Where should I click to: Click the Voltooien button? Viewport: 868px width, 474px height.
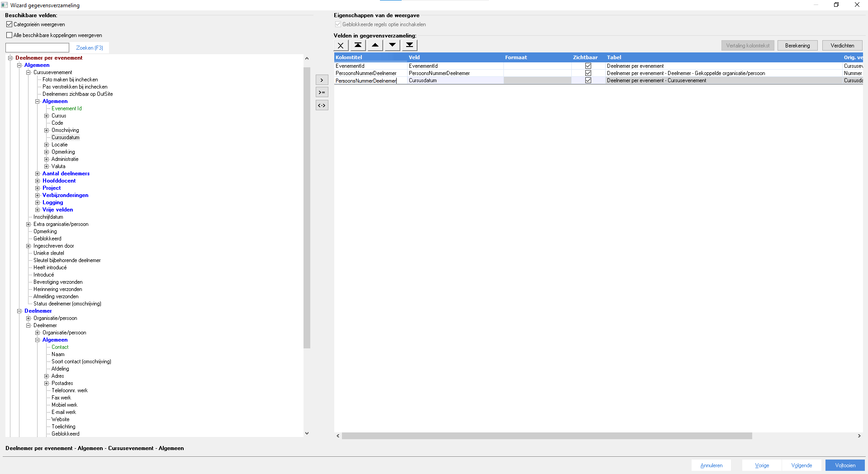coord(844,465)
